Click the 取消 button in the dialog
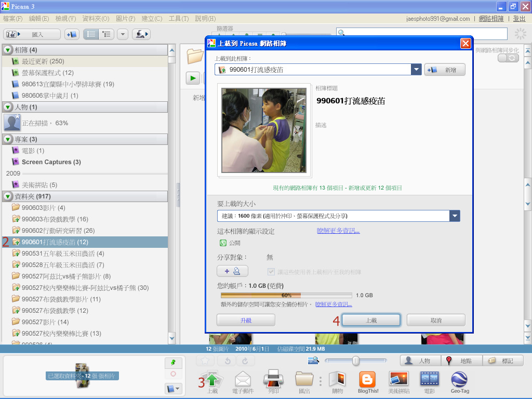532x399 pixels. tap(435, 321)
